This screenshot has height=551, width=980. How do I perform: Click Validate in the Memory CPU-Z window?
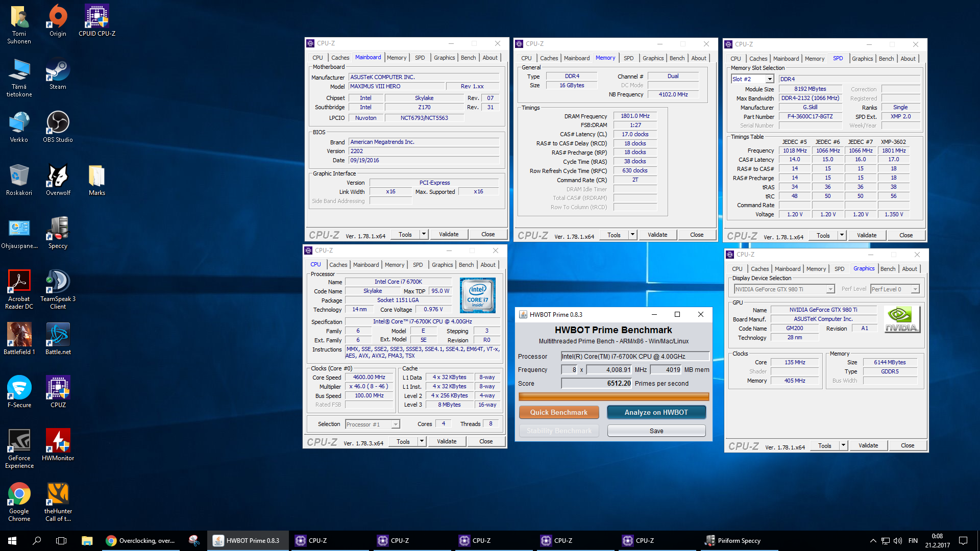click(x=657, y=235)
